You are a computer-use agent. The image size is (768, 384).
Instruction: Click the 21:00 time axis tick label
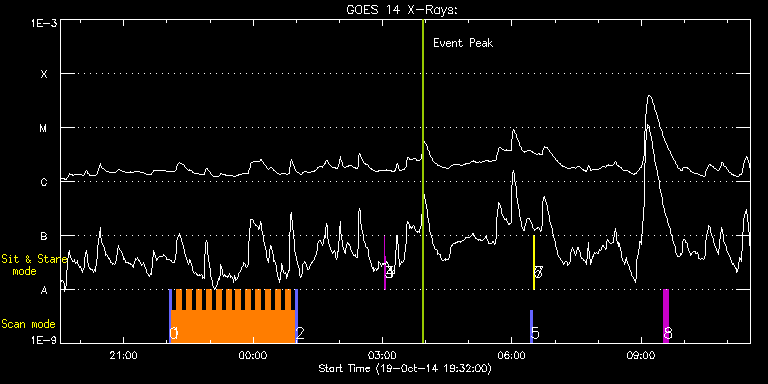(x=123, y=354)
